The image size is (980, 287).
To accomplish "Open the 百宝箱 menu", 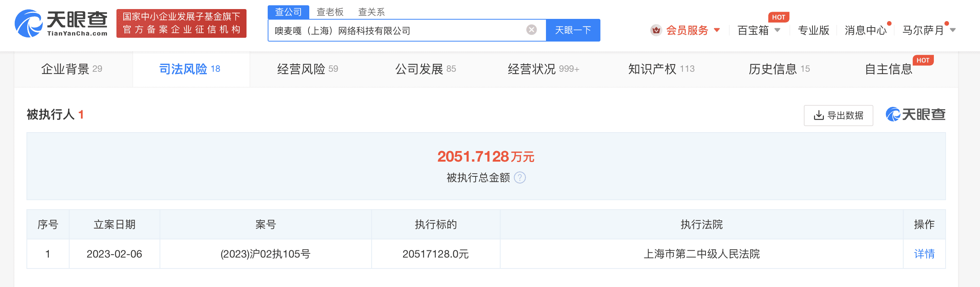I will [x=752, y=30].
